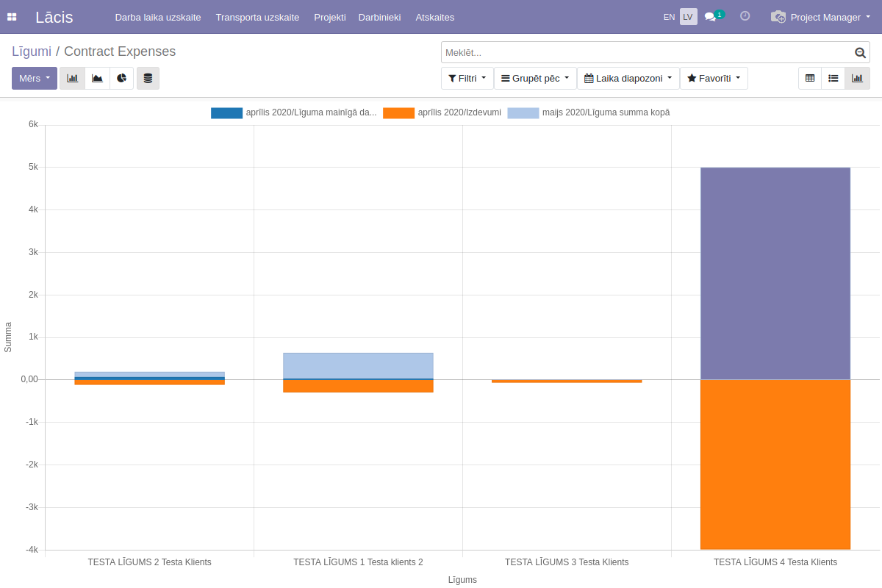Switch chart to line/area chart mode

tap(97, 78)
